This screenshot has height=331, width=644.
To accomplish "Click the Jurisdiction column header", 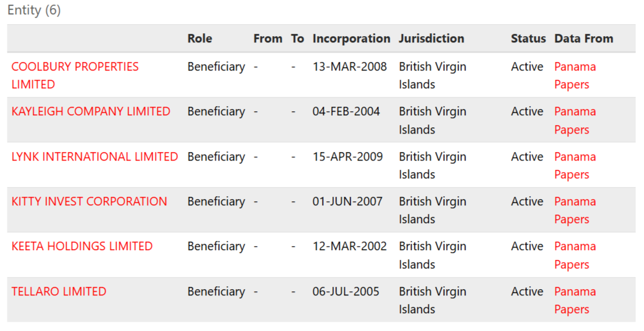I will pyautogui.click(x=432, y=38).
